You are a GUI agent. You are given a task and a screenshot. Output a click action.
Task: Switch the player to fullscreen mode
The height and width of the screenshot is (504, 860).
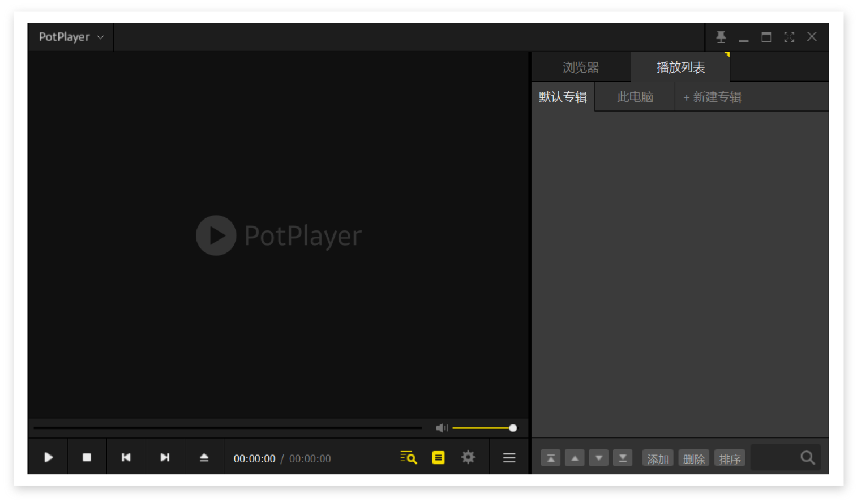(x=789, y=37)
